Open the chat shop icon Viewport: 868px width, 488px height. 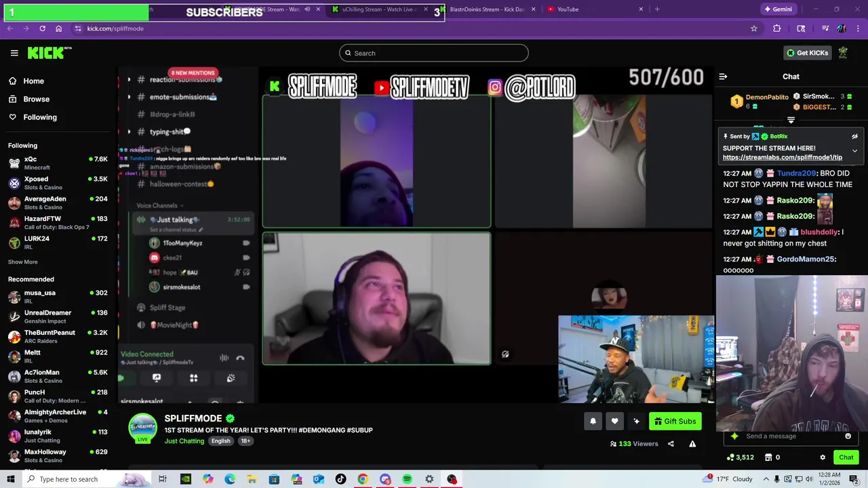(768, 457)
